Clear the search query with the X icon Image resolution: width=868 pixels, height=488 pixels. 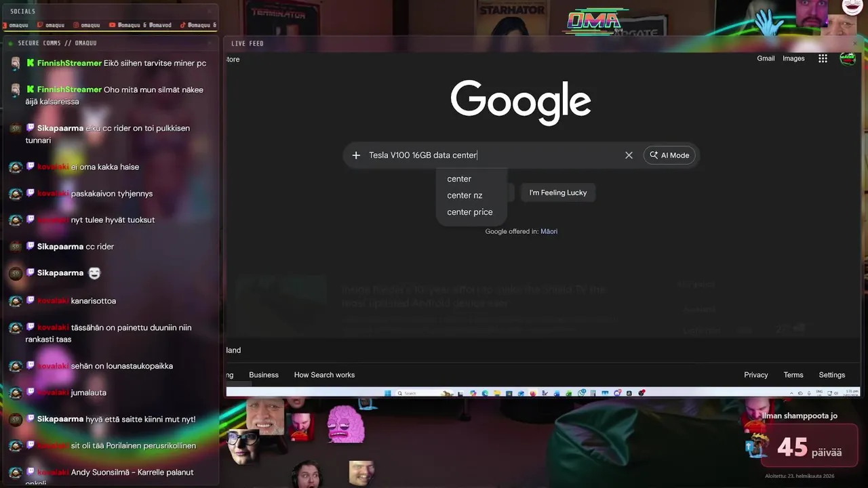629,155
